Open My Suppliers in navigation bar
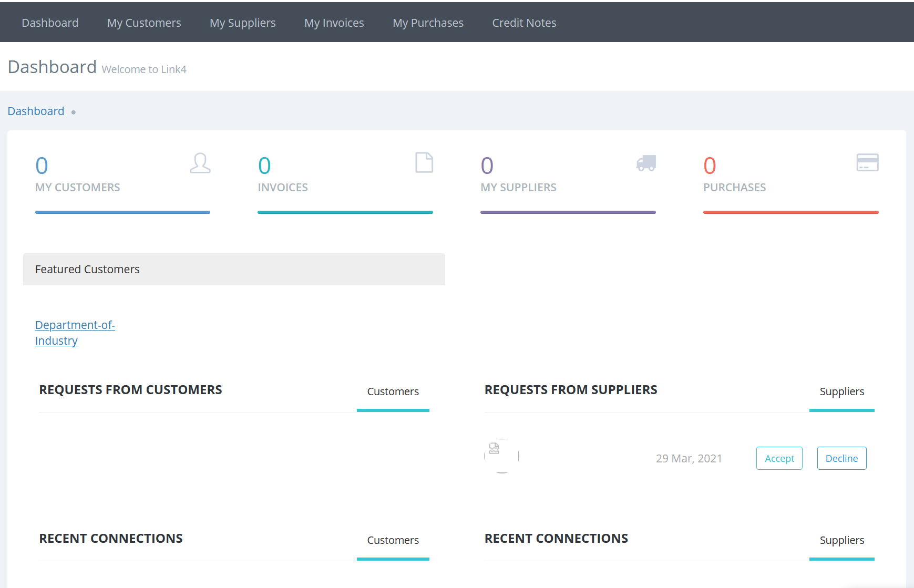Image resolution: width=914 pixels, height=588 pixels. [243, 23]
